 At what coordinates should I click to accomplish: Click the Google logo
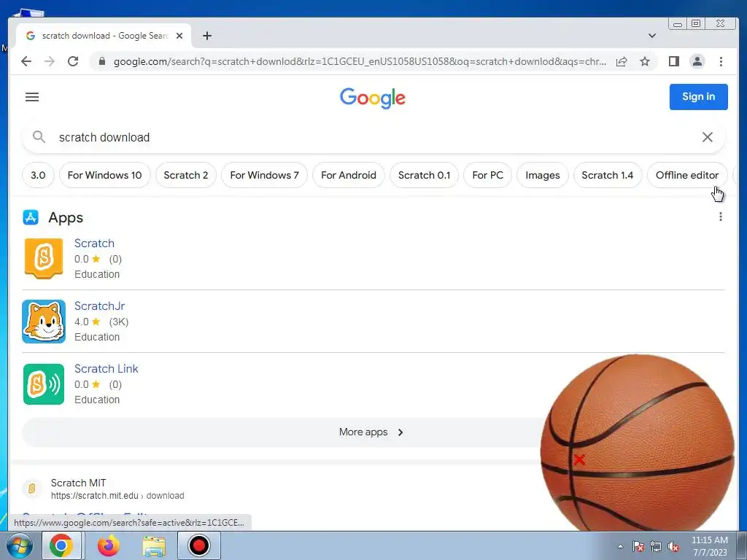coord(373,98)
